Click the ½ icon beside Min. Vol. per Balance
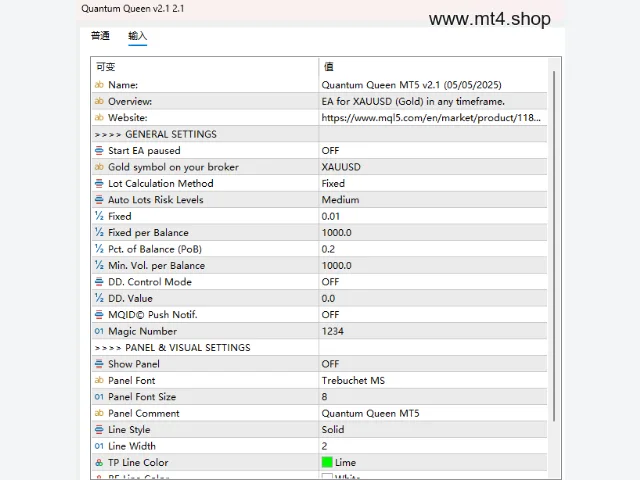Viewport: 640px width, 480px height. (99, 265)
